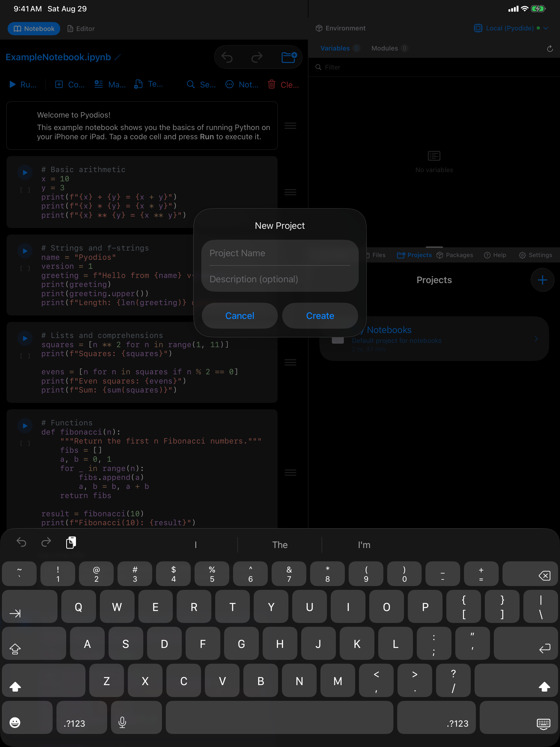560x747 pixels.
Task: Tap keyboard undo arrow icon
Action: tap(21, 542)
